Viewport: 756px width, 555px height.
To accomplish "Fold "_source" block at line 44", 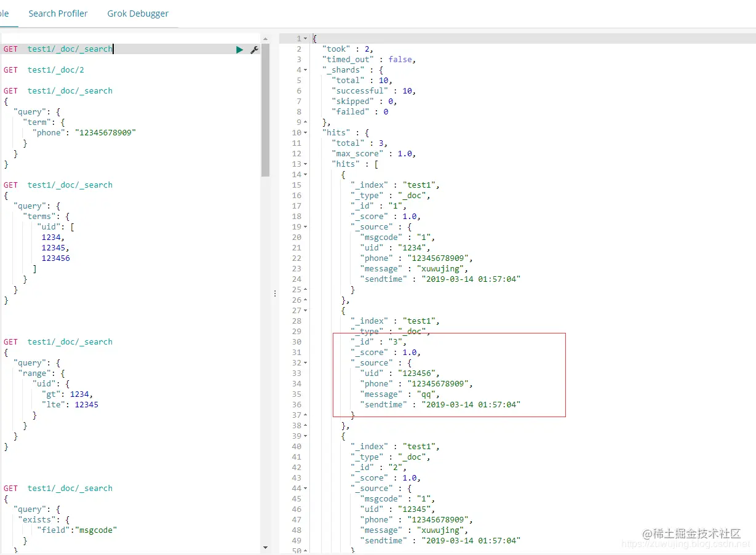I will (306, 489).
